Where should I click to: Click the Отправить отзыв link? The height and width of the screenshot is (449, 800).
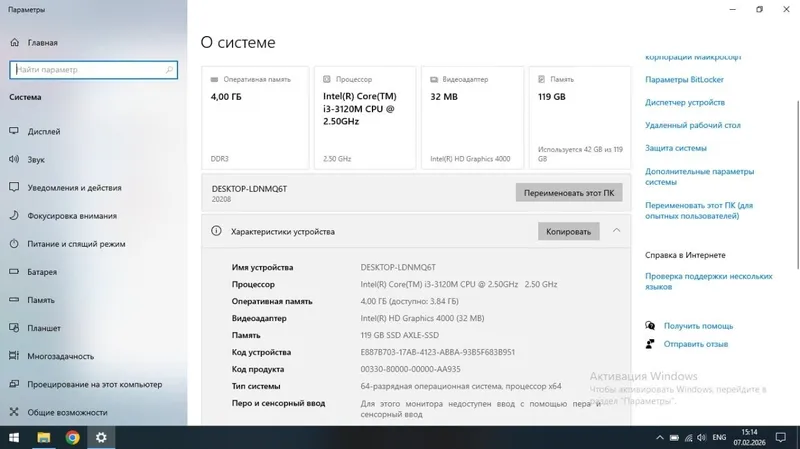(695, 344)
